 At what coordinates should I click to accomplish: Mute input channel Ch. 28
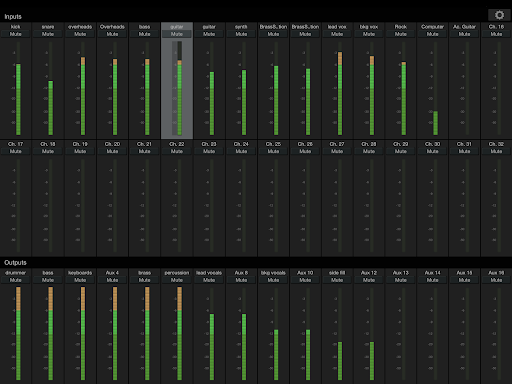click(x=369, y=151)
